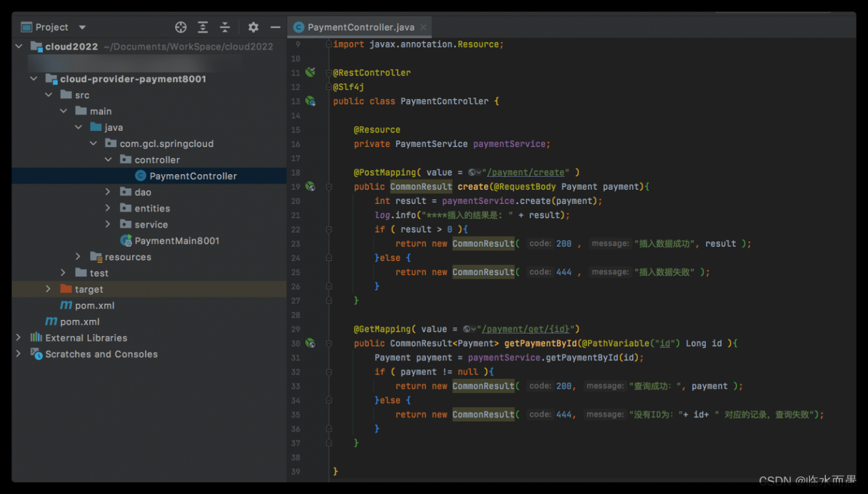868x494 pixels.
Task: Click the "/payment/create" mapping URL
Action: click(x=526, y=172)
